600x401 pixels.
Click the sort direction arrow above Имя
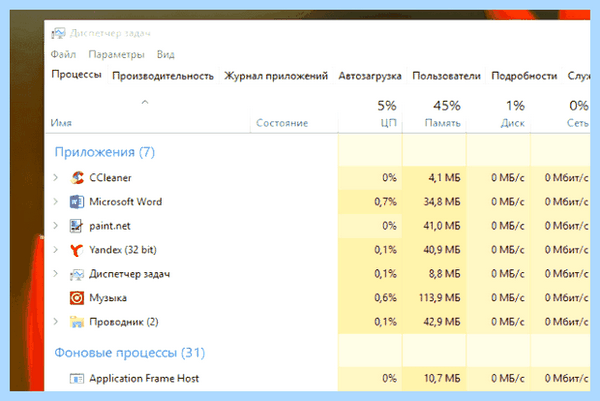pyautogui.click(x=145, y=102)
